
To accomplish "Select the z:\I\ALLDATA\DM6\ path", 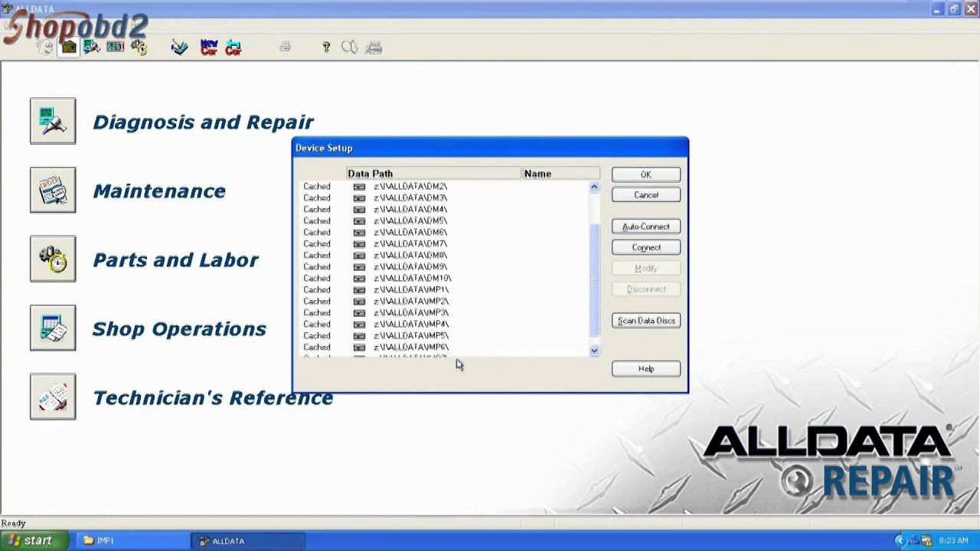I will pos(410,233).
